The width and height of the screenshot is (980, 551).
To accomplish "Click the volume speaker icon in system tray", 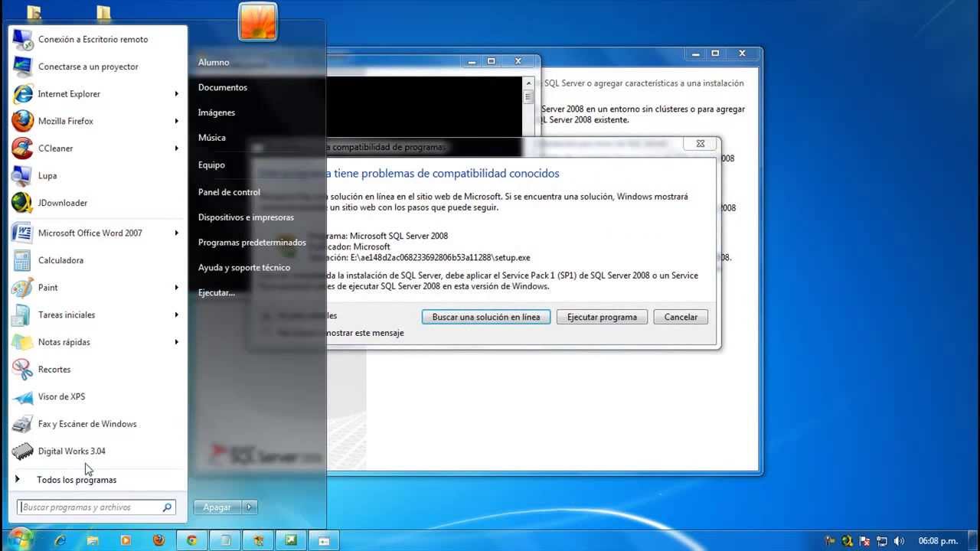I will 899,541.
